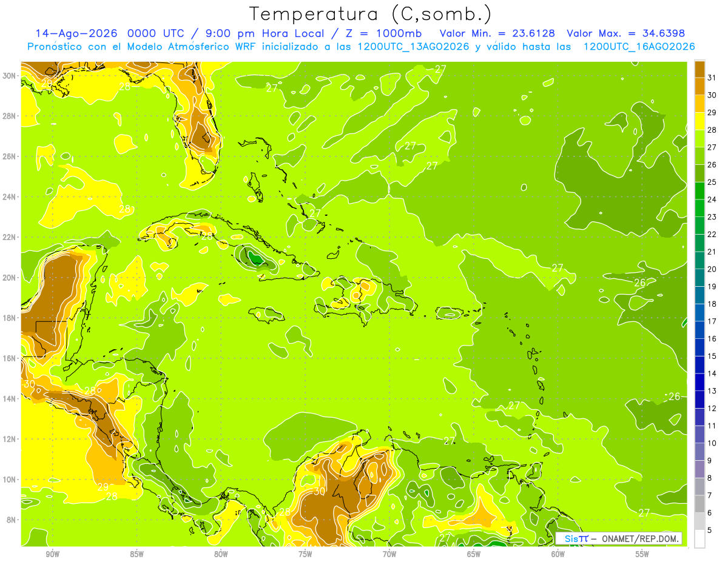Screen dimensions: 728x562
Task: Select the '1200UTC_16AGO2026' valid-until timestamp
Action: [639, 47]
